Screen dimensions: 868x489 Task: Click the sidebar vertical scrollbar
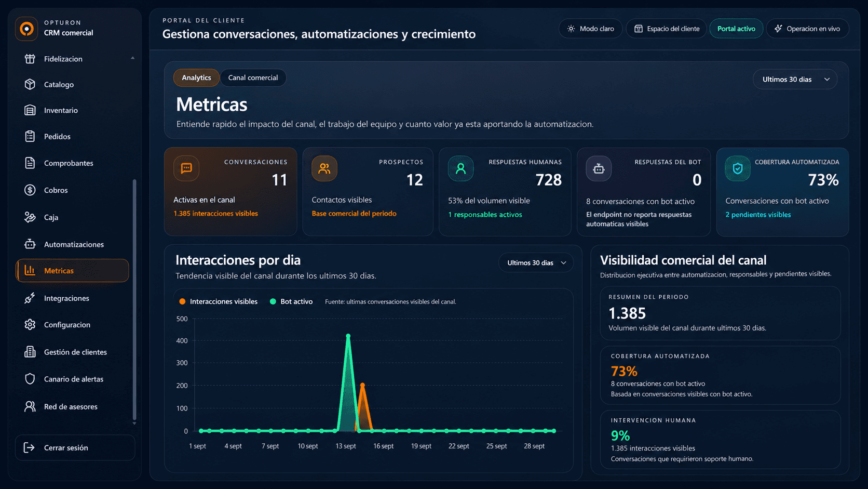point(134,299)
